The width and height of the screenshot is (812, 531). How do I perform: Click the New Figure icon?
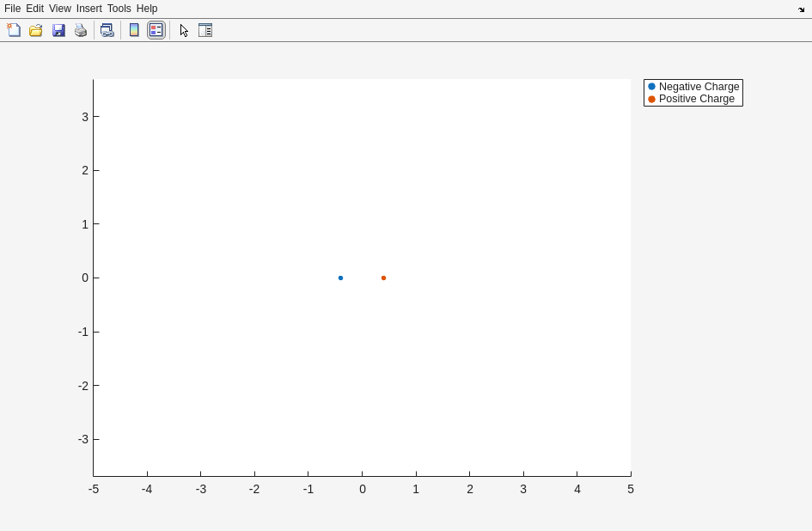point(14,30)
